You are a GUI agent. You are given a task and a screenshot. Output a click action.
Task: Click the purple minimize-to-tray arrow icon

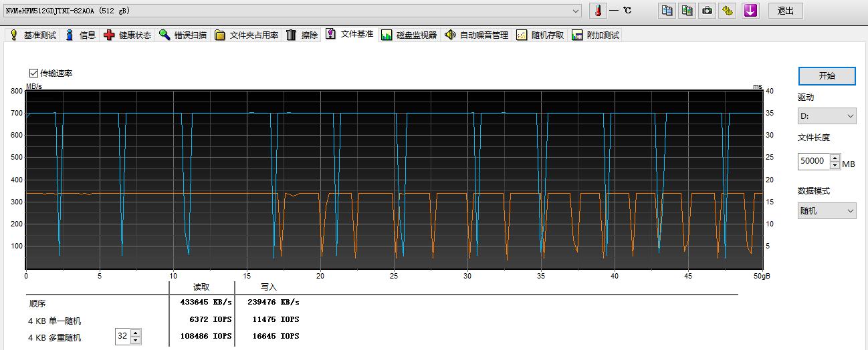click(750, 10)
